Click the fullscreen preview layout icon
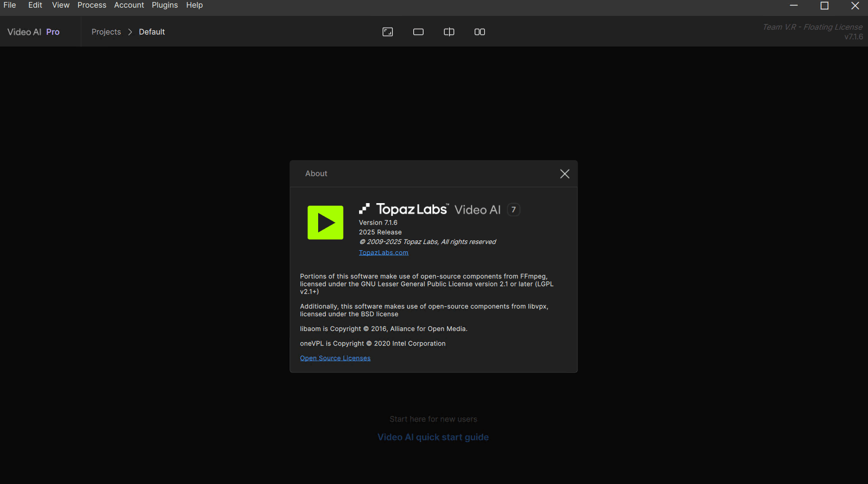 point(388,32)
